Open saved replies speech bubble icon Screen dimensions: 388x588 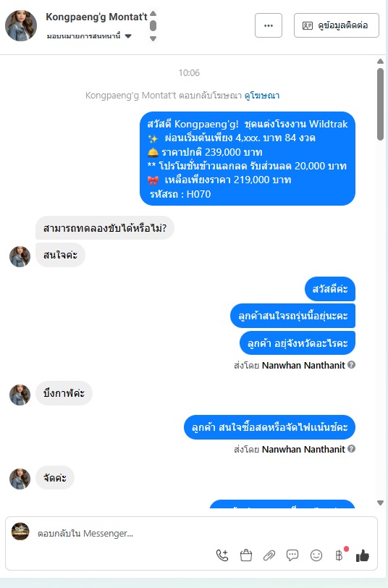pyautogui.click(x=292, y=555)
